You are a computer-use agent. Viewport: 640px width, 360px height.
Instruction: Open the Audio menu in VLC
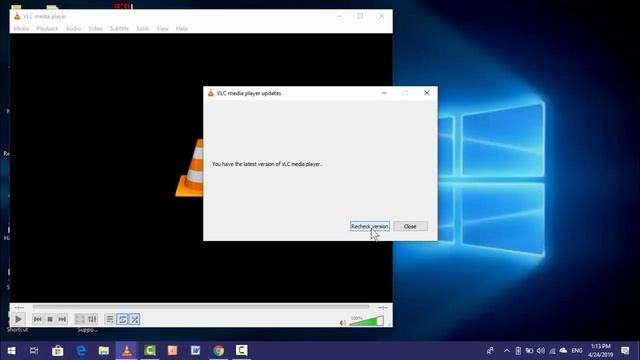pos(73,29)
